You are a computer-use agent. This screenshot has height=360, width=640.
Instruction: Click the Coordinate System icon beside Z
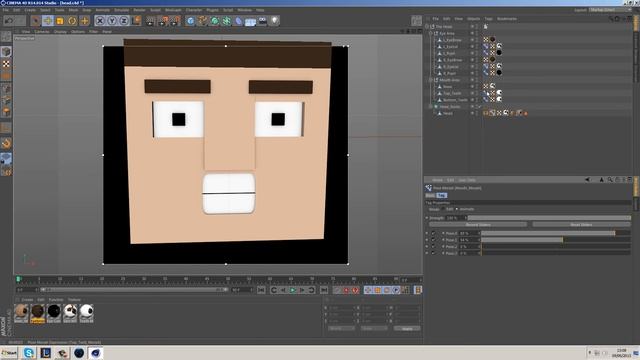point(136,20)
